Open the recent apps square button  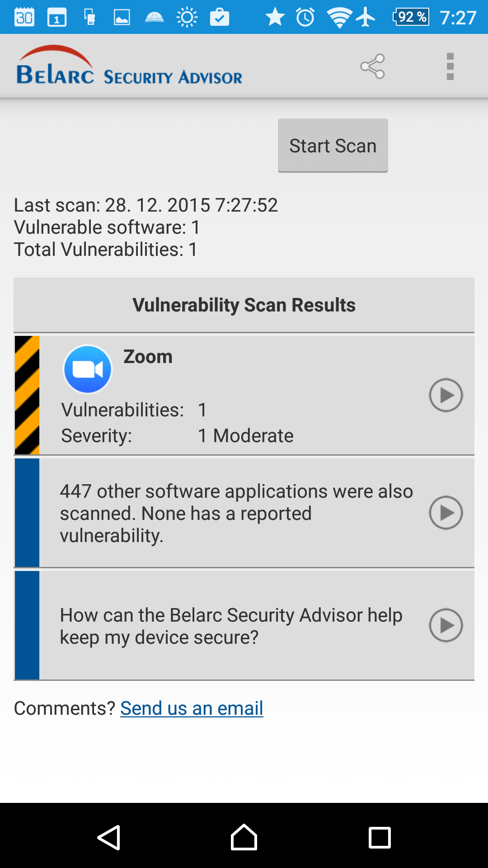coord(380,837)
